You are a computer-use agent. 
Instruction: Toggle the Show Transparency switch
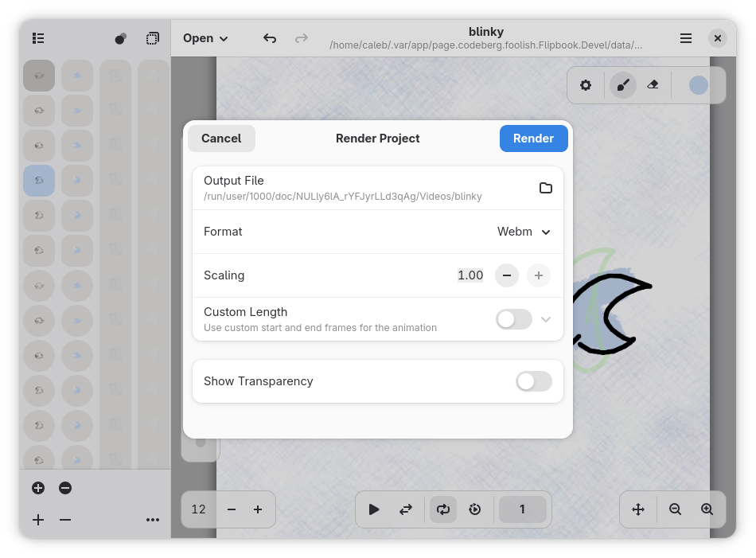[534, 381]
